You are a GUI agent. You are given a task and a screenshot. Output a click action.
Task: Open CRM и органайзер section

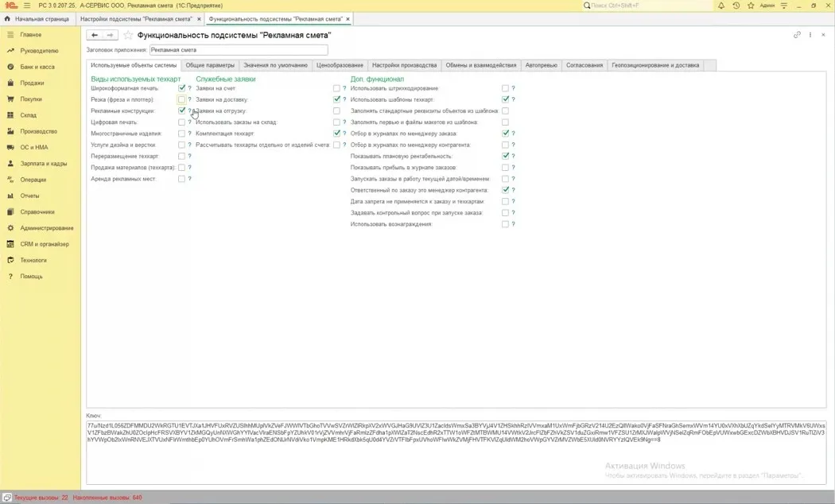(x=45, y=244)
